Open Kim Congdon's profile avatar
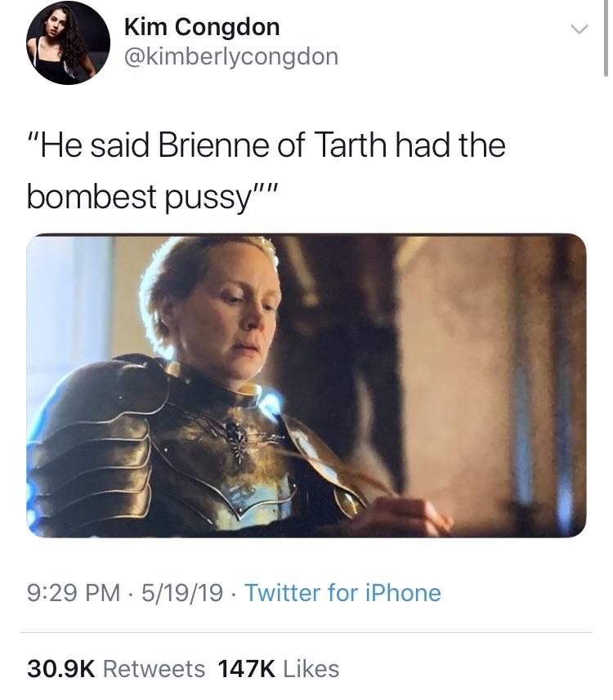 tap(68, 42)
